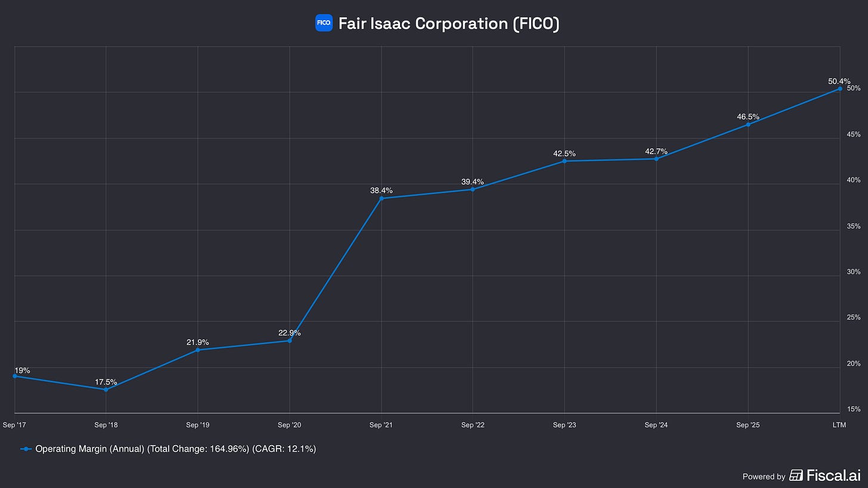This screenshot has width=868, height=488.
Task: Click the 17.5% data label
Action: [x=106, y=382]
